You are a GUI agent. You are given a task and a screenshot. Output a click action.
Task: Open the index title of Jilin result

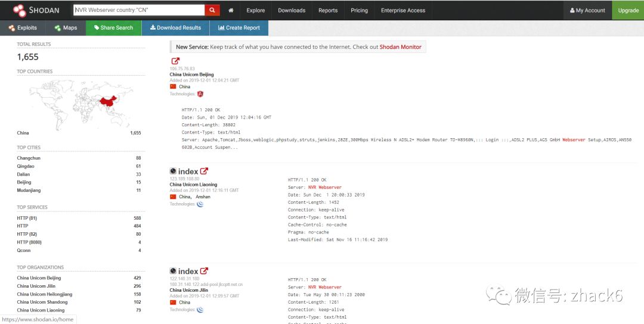pyautogui.click(x=188, y=272)
